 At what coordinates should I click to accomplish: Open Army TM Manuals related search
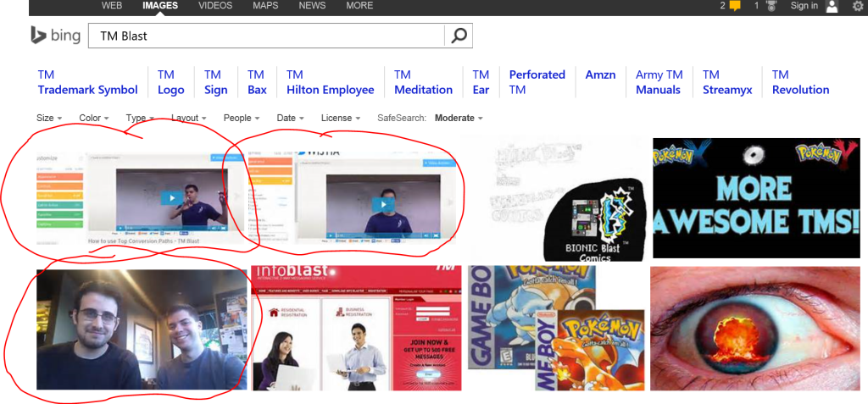click(659, 82)
